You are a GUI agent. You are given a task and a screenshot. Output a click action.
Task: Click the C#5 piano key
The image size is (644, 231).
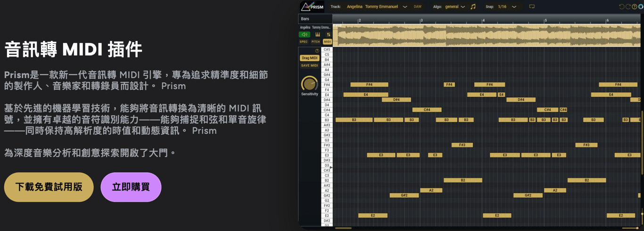[327, 49]
